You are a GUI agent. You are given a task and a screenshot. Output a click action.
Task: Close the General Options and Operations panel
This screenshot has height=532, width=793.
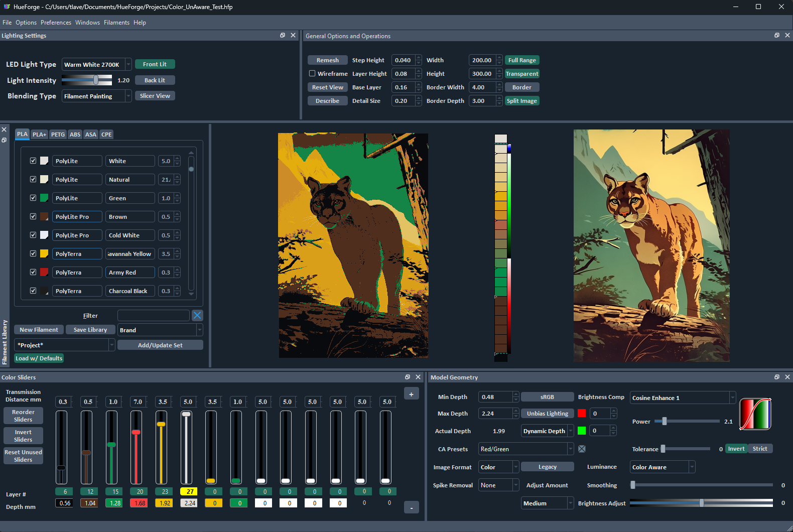coord(787,35)
